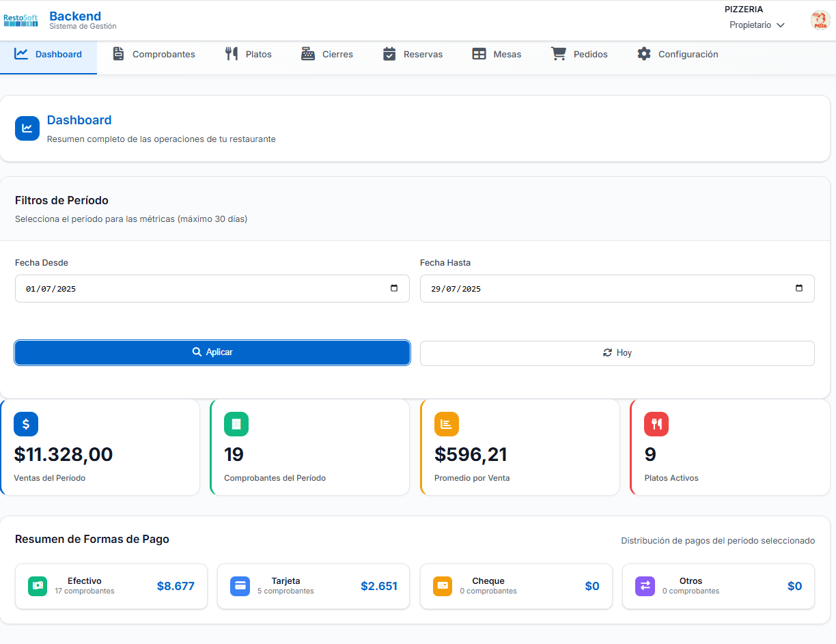
Task: Click the Resumen de Formas de Pago heading
Action: [x=92, y=540]
